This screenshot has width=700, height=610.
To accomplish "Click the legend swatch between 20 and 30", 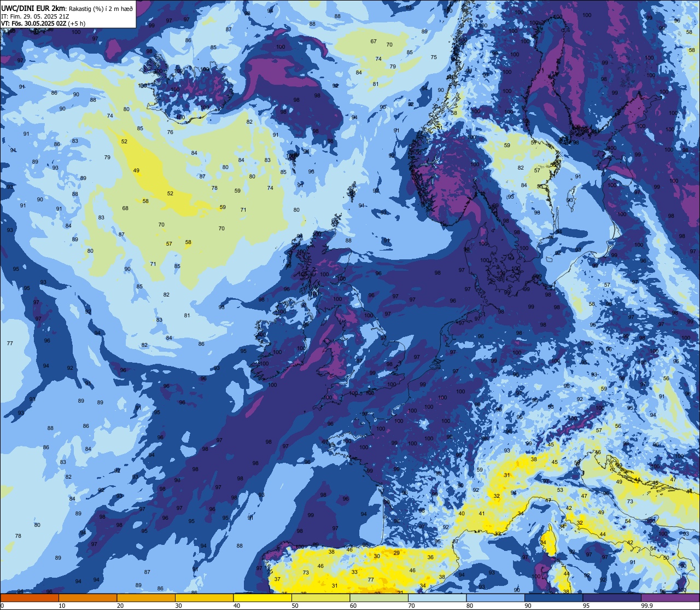I will point(146,597).
